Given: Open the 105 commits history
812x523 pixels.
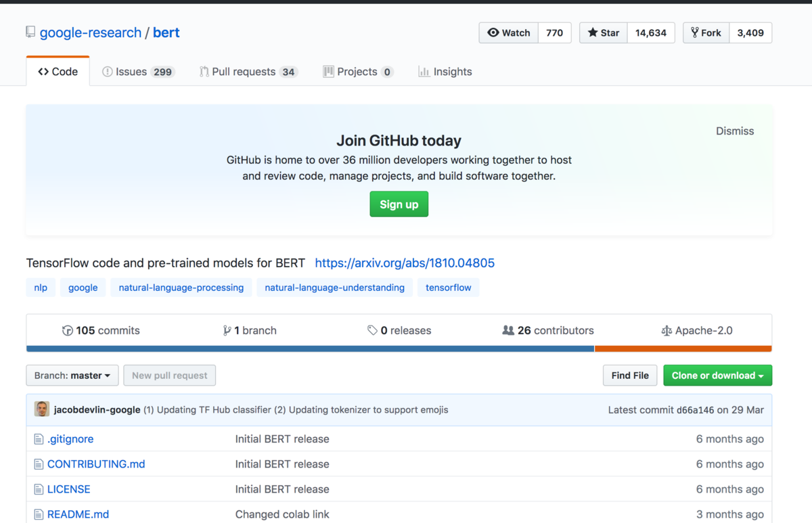Looking at the screenshot, I should click(x=101, y=330).
